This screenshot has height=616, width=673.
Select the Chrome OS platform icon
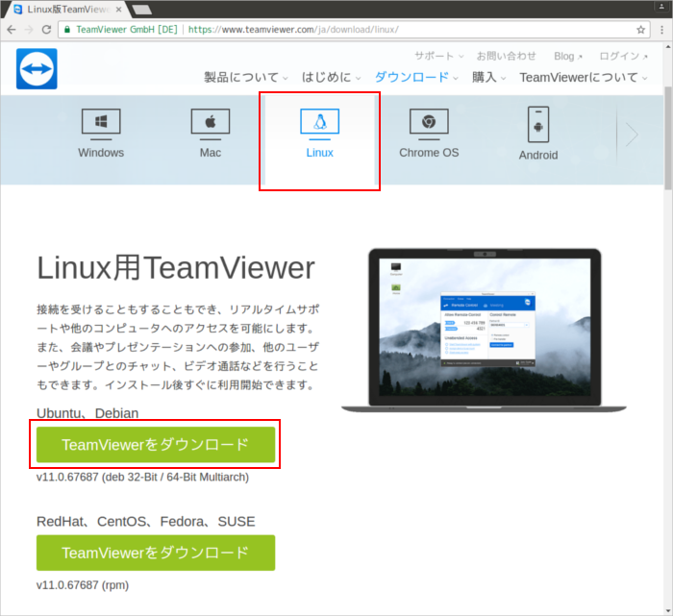click(x=429, y=124)
